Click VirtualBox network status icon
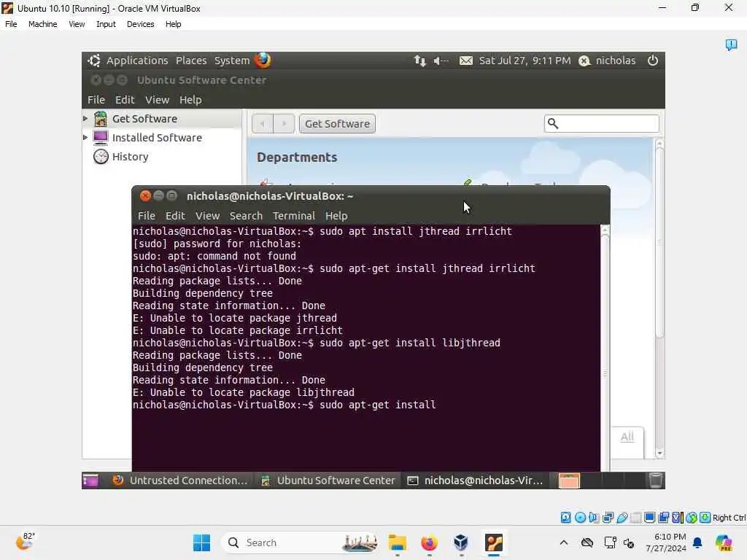The image size is (747, 560). coord(608,517)
